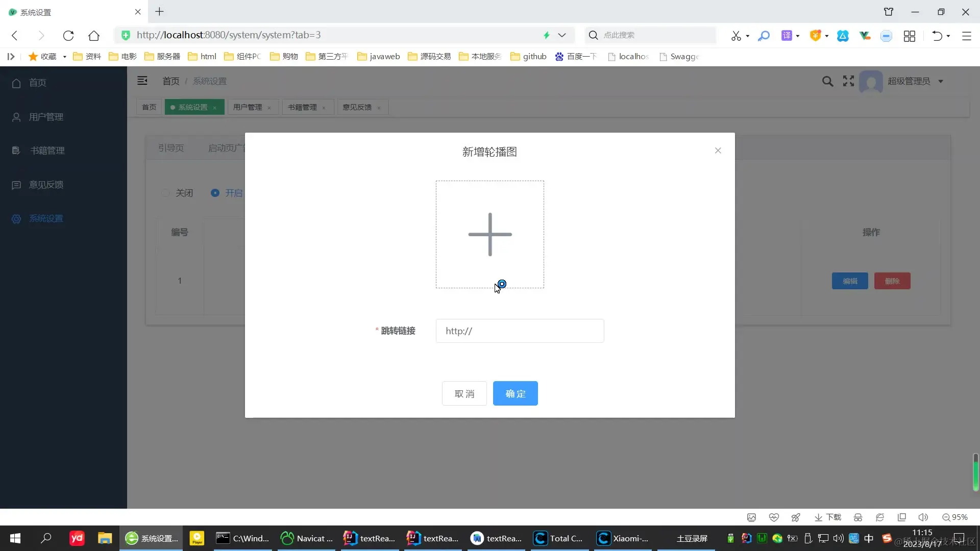Image resolution: width=980 pixels, height=551 pixels.
Task: Open 书籍管理 in the sidebar menu
Action: point(47,151)
